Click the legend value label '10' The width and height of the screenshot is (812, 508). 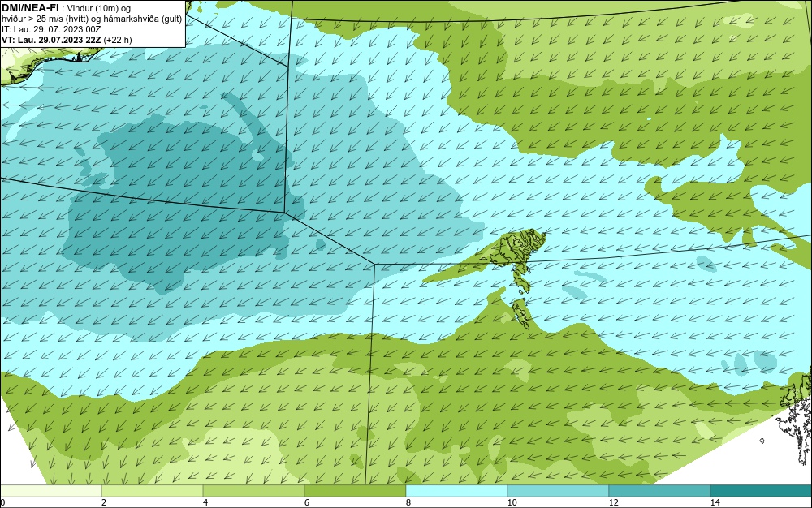[x=512, y=503]
